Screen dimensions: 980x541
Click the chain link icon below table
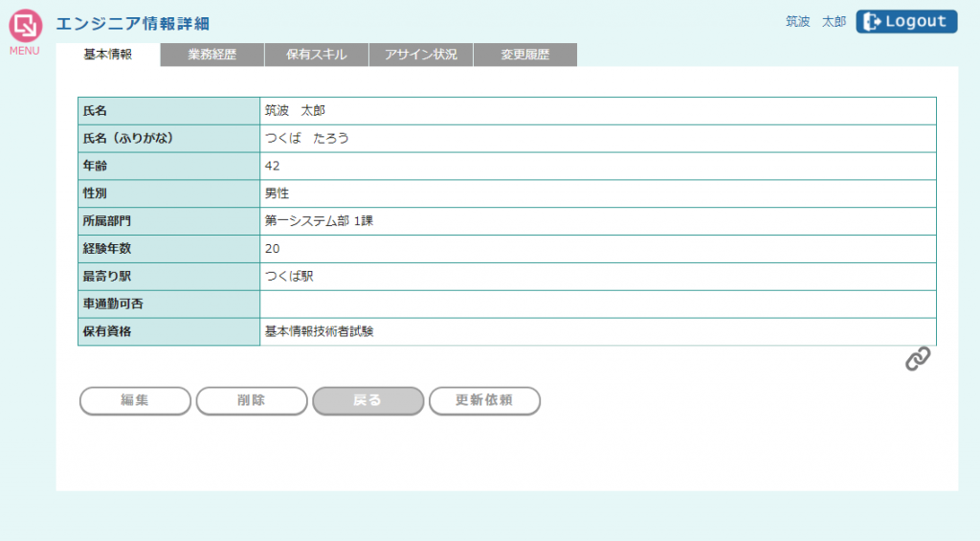[x=918, y=359]
